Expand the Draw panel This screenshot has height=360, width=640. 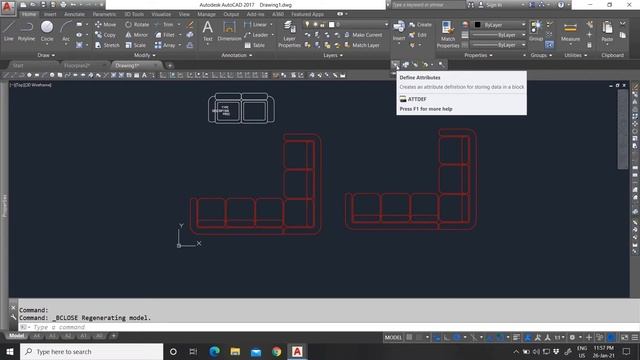[x=46, y=55]
